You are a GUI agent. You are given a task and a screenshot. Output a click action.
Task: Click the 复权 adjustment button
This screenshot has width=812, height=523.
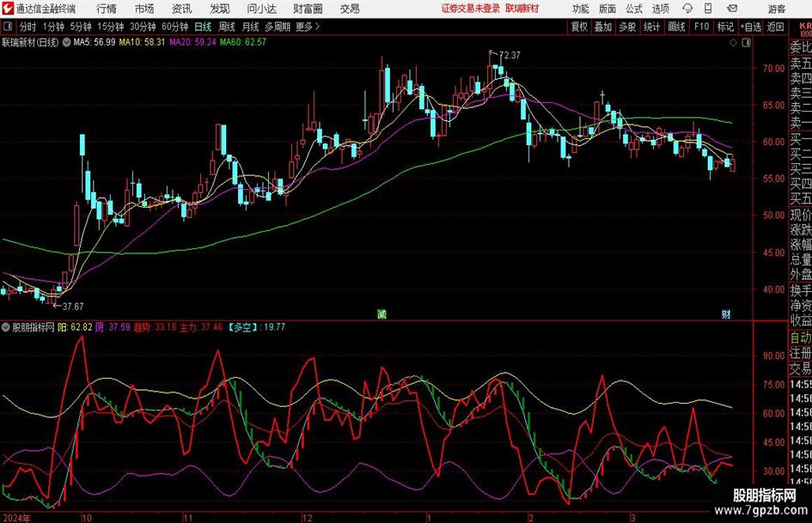579,27
